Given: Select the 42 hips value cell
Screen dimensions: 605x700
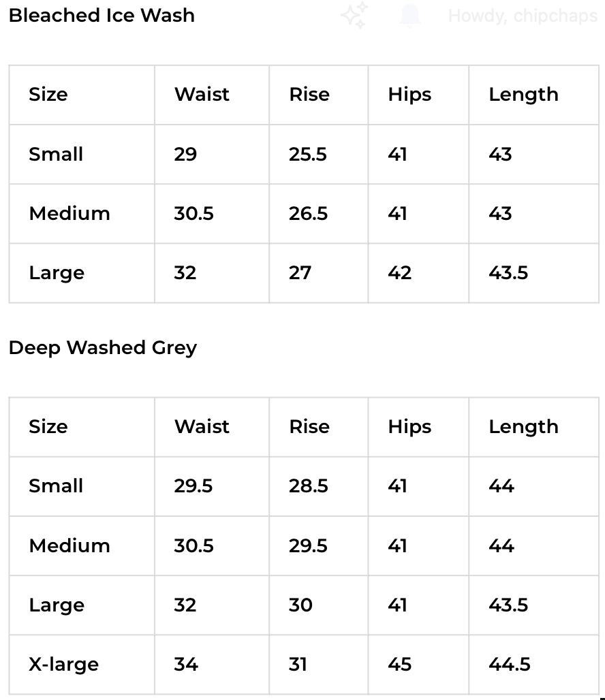Looking at the screenshot, I should pos(400,273).
